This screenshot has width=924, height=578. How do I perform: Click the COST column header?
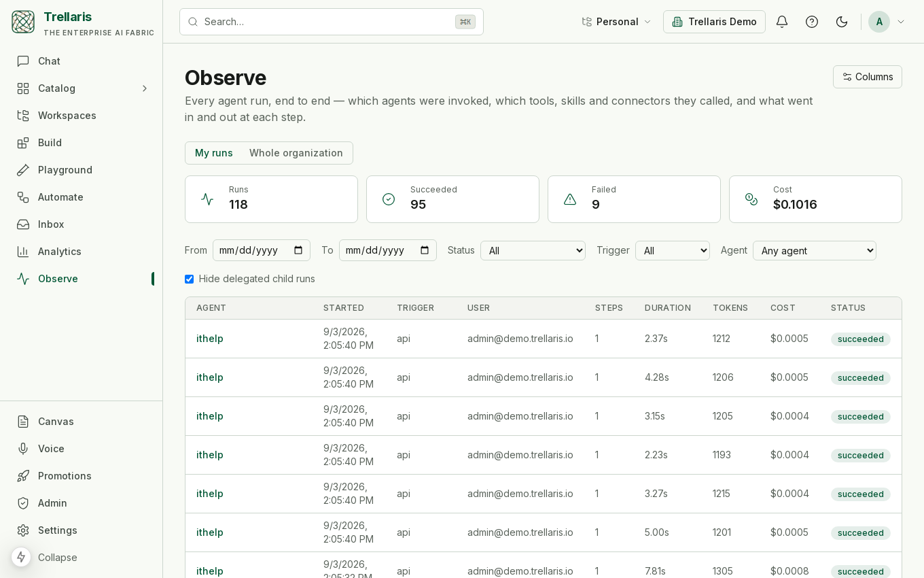pos(783,308)
